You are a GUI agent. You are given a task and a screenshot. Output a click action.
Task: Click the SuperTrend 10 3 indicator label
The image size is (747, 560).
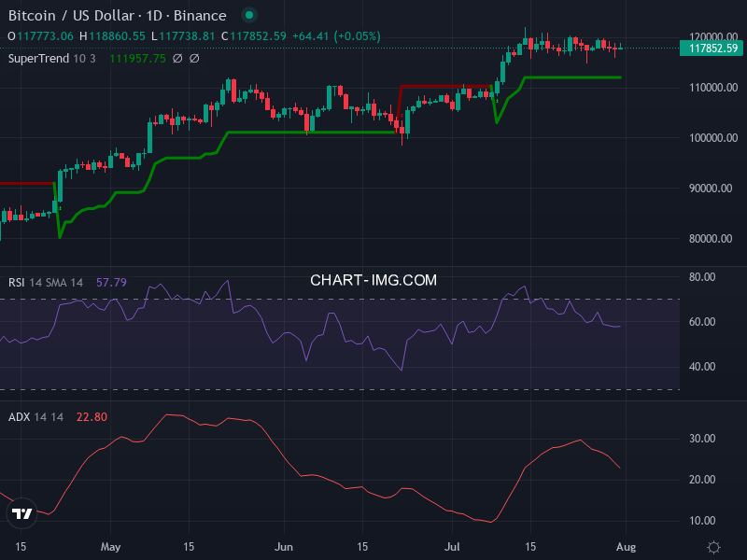(52, 59)
